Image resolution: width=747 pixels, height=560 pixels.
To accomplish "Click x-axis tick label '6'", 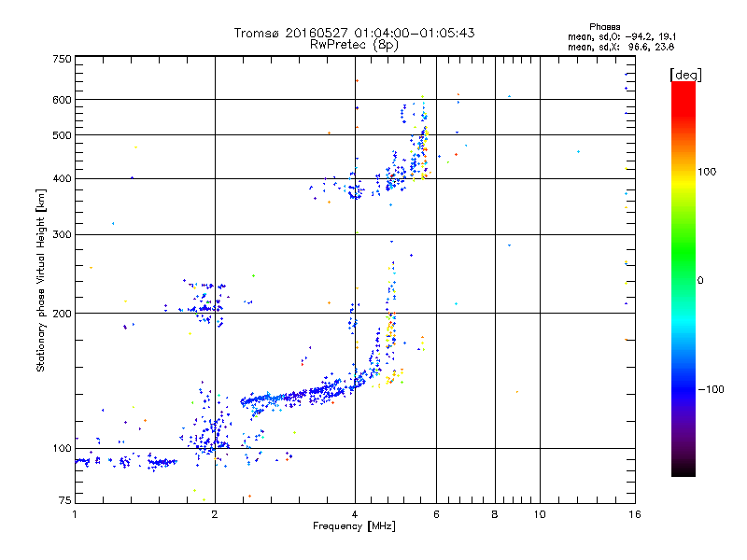I will coord(436,514).
